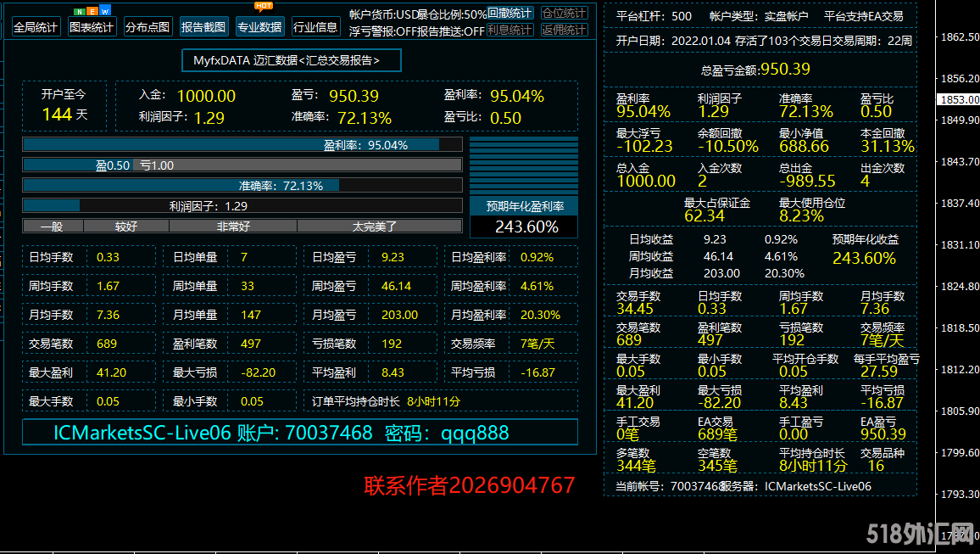Open the 专业数据 tab

point(259,27)
